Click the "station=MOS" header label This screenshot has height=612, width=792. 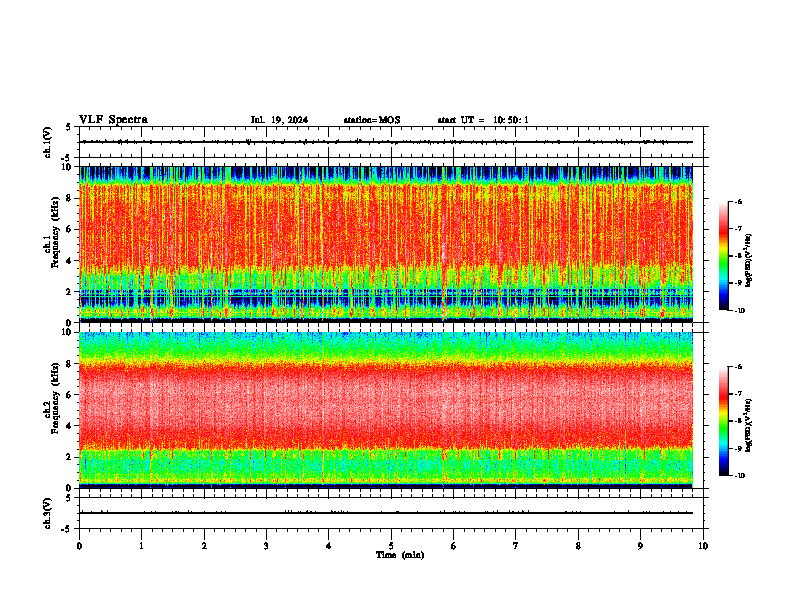click(372, 120)
